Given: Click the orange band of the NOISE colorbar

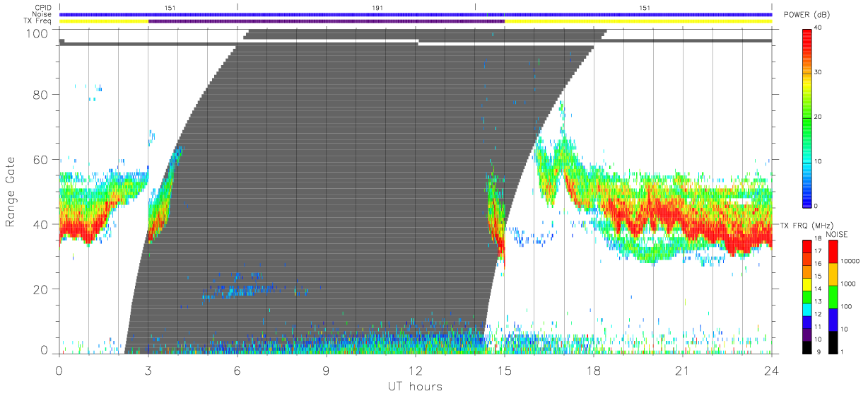Looking at the screenshot, I should pos(833,274).
